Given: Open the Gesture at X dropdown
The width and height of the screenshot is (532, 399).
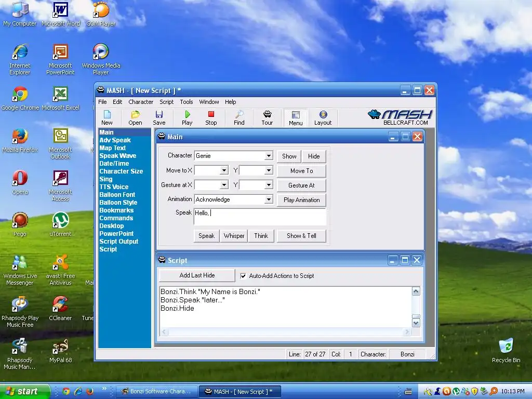Looking at the screenshot, I should pyautogui.click(x=224, y=185).
